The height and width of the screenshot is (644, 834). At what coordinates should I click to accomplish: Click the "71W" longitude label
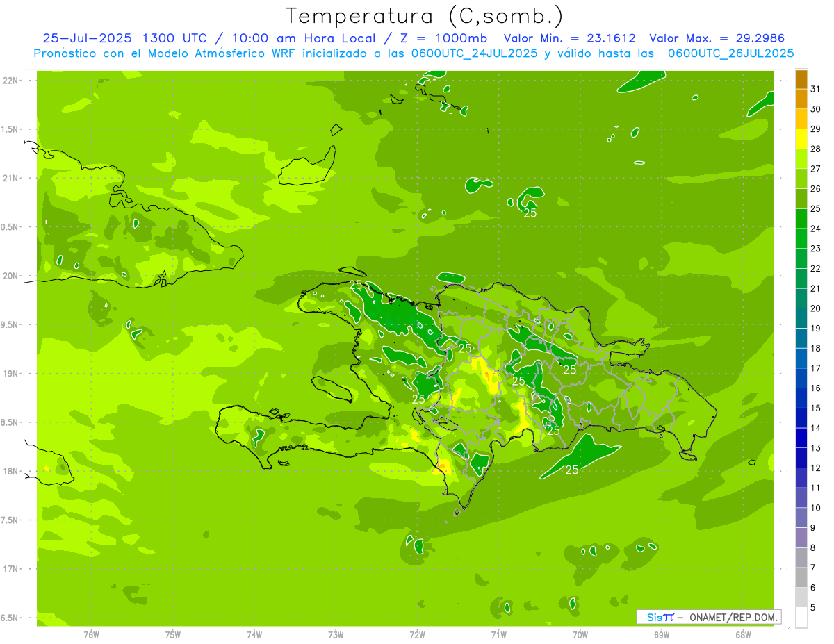coord(498,634)
